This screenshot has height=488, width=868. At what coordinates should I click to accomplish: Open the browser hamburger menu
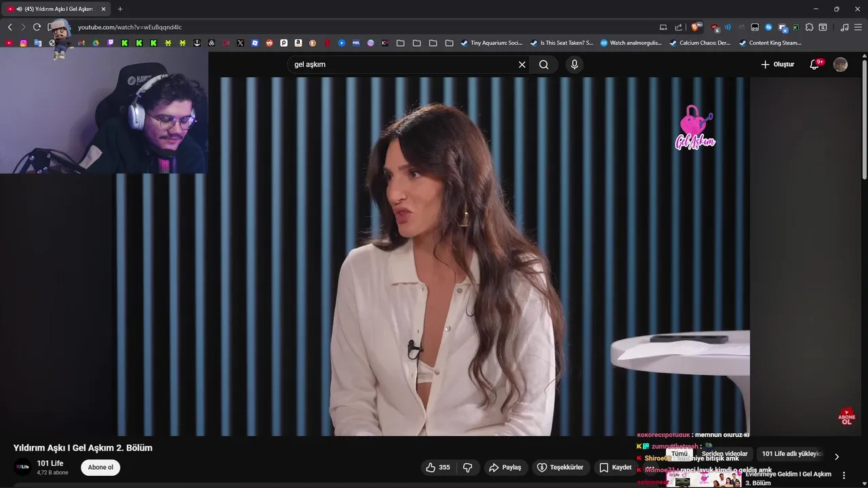click(x=858, y=27)
